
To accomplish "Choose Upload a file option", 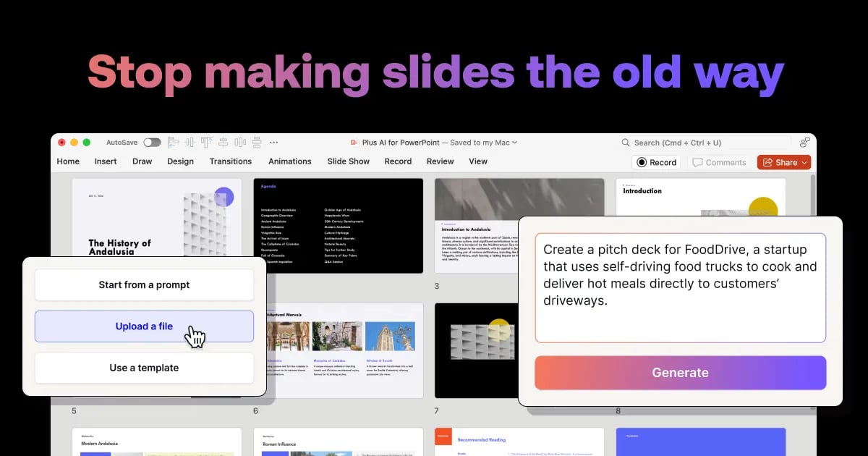I will (144, 326).
